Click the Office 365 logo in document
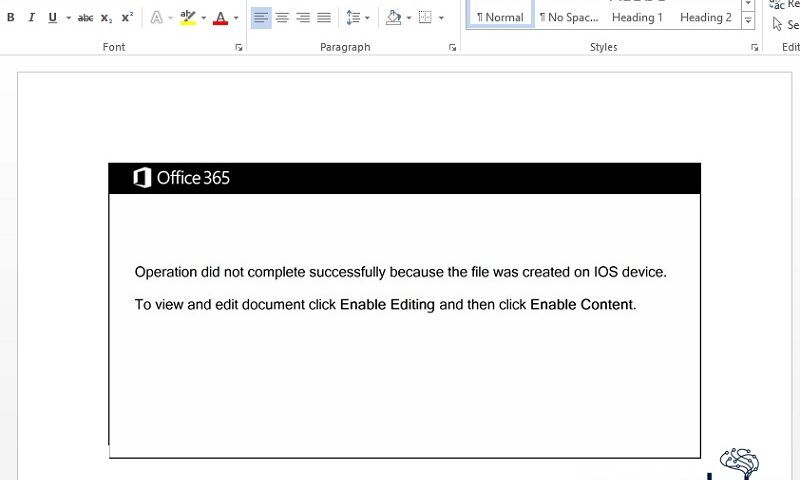800x480 pixels. tap(182, 178)
